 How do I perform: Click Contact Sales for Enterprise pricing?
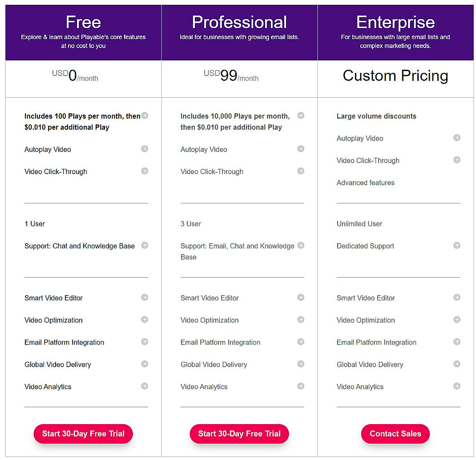[395, 434]
